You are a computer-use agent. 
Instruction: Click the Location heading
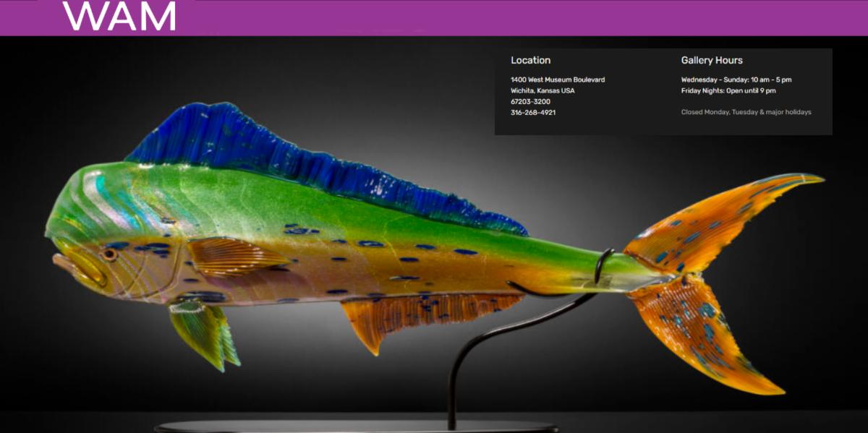point(530,61)
